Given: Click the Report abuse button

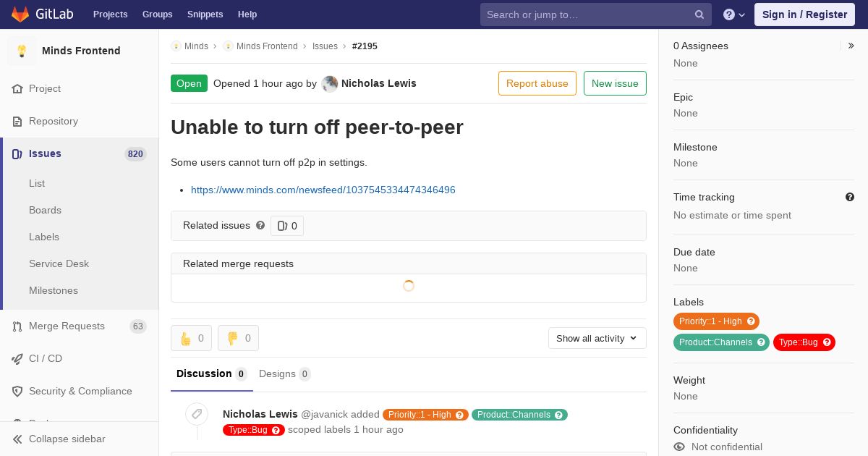Looking at the screenshot, I should (x=537, y=83).
